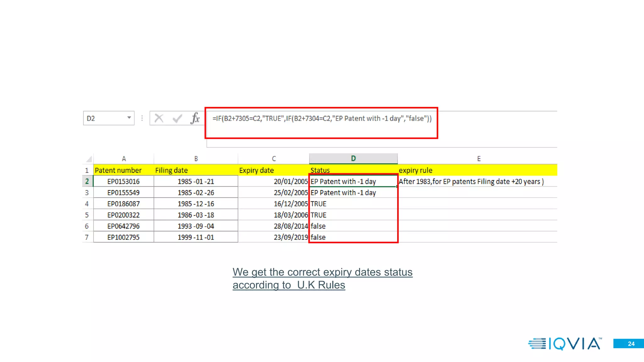Click the IQVIA logo
644x362 pixels.
(x=565, y=343)
